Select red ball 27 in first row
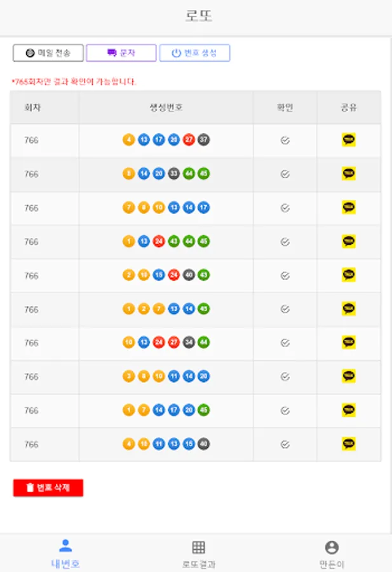Image resolution: width=392 pixels, height=572 pixels. (189, 140)
